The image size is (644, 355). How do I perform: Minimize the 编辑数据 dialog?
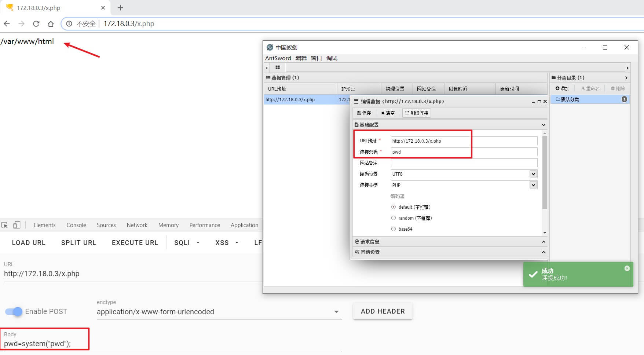533,102
